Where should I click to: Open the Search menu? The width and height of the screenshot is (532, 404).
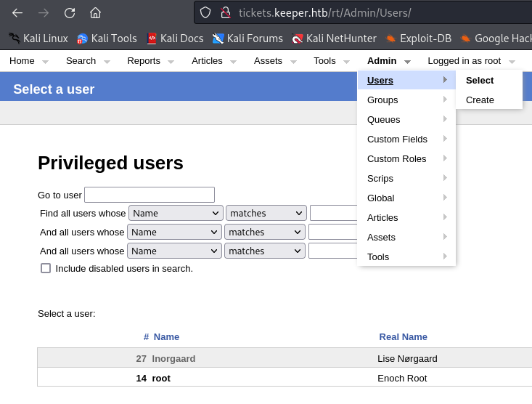click(81, 61)
